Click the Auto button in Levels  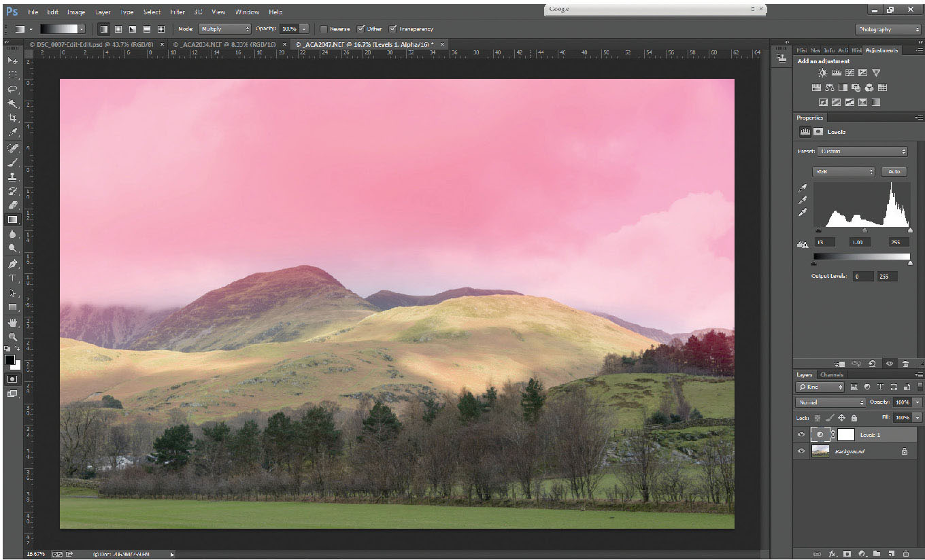(x=894, y=172)
